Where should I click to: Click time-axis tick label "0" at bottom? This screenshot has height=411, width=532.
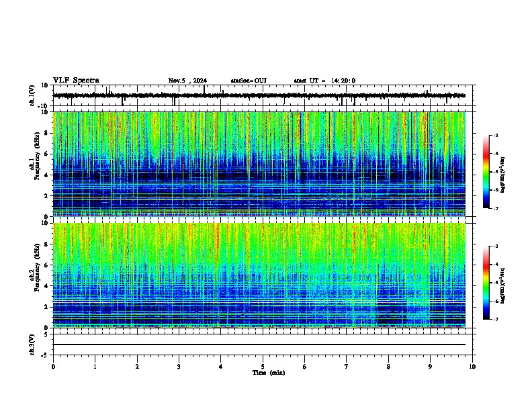click(53, 367)
